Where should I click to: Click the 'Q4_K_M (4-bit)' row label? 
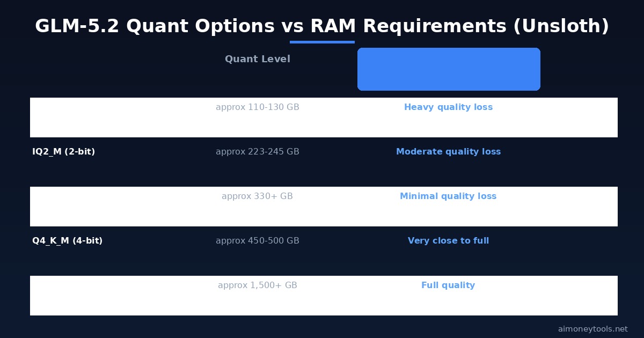click(67, 241)
